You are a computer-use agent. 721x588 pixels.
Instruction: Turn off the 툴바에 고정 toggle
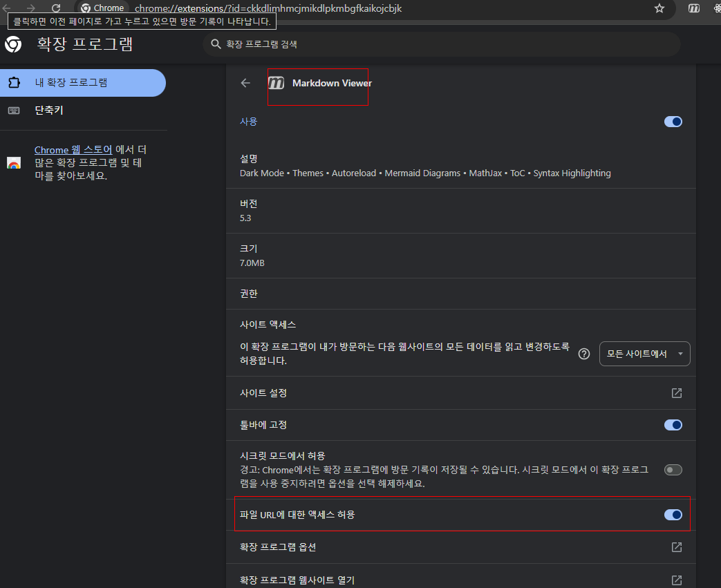click(673, 425)
